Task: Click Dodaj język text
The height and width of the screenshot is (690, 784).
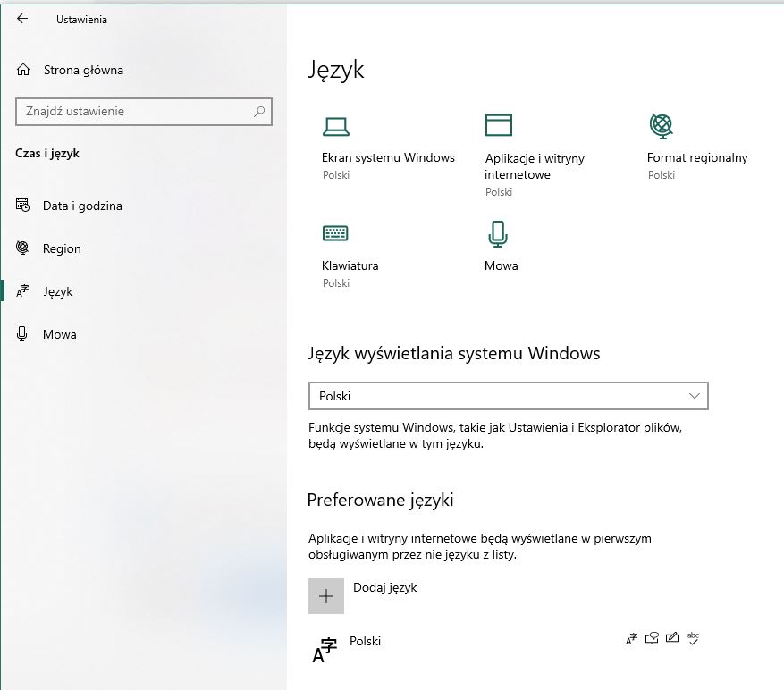Action: [x=385, y=587]
